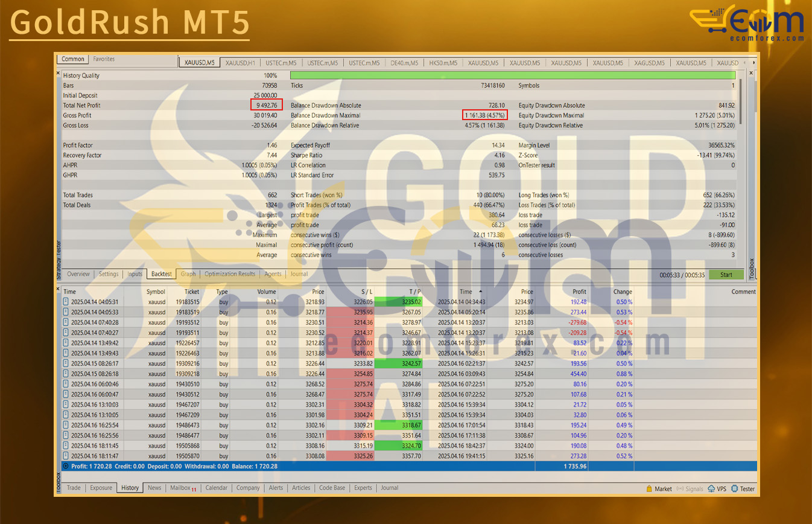Viewport: 812px width, 524px height.
Task: Switch to the Favorites tab
Action: click(104, 59)
